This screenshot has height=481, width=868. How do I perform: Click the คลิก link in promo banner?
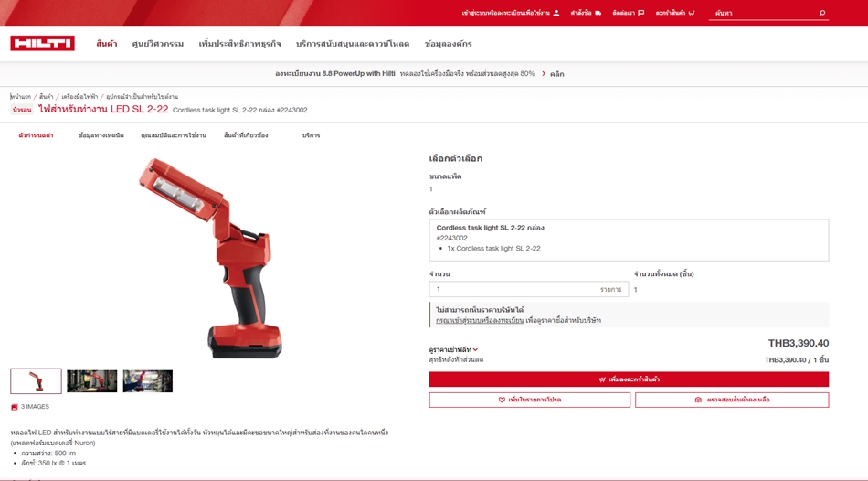point(557,74)
